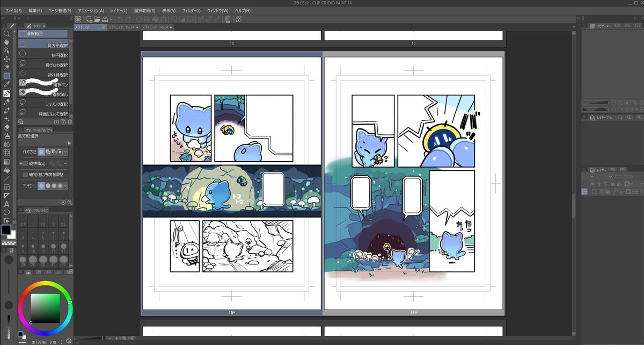Select the Gradient tool in toolbox

coord(7,162)
